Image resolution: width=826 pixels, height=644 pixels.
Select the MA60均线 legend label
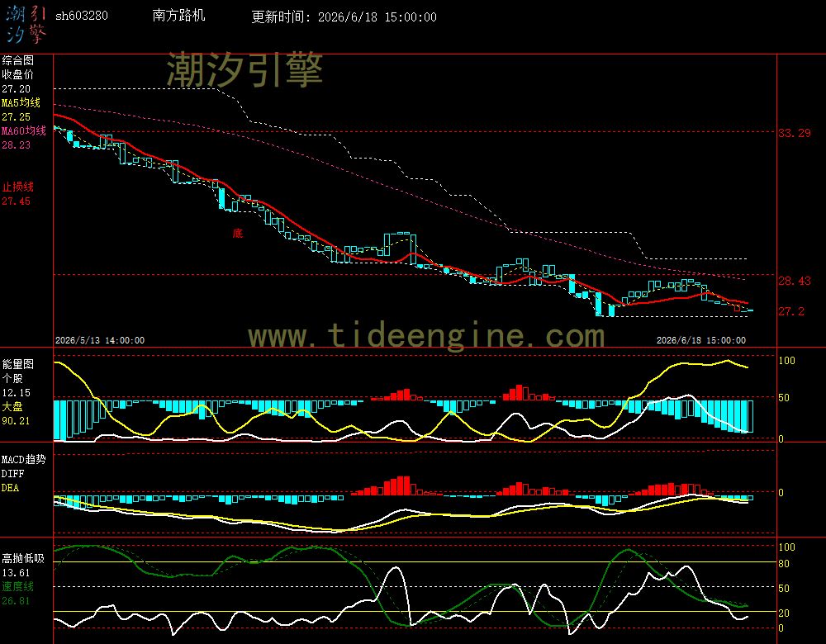(x=24, y=130)
